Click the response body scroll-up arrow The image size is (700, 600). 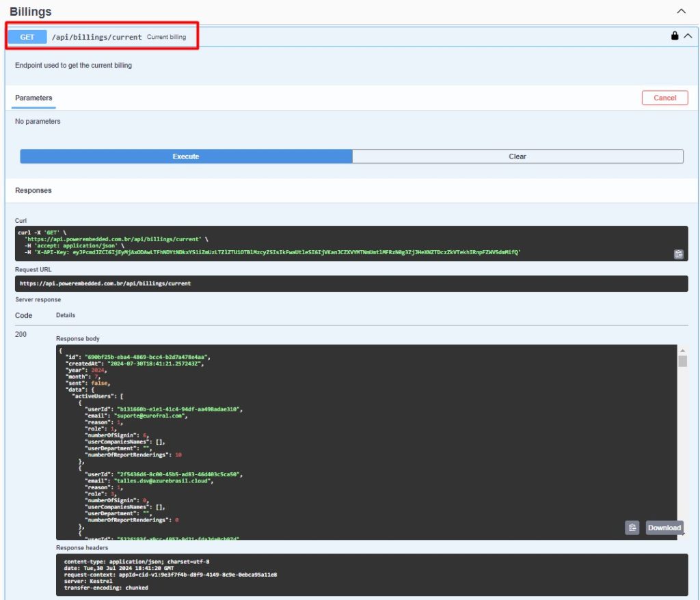pyautogui.click(x=682, y=349)
